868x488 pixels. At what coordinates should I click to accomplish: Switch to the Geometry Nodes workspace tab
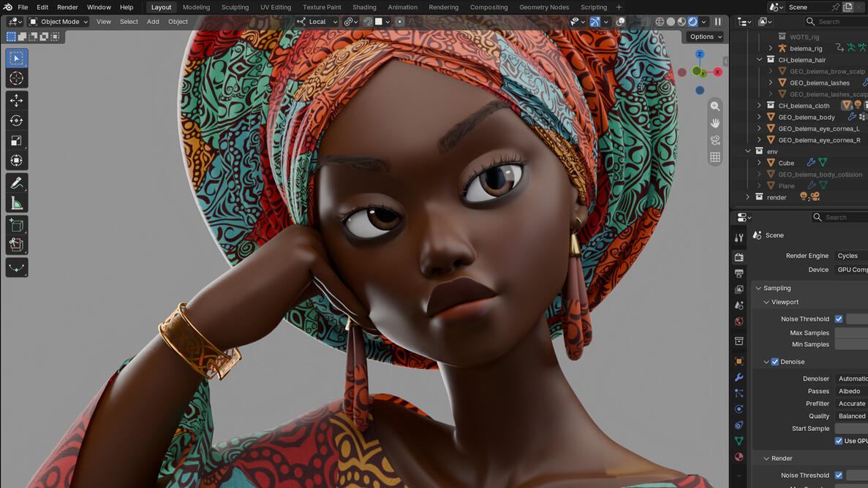pos(543,7)
